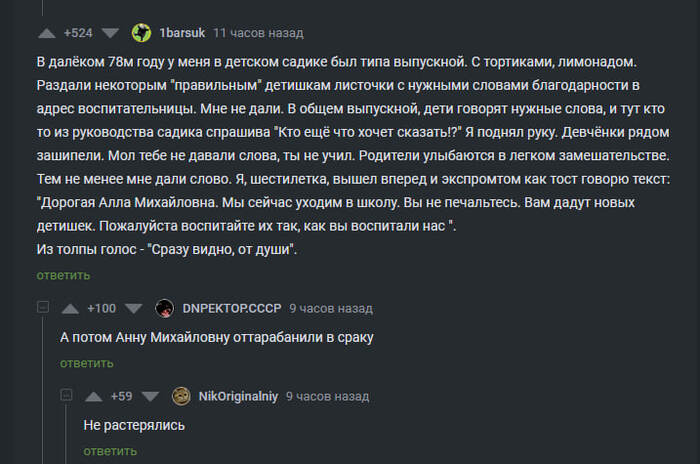Visit DNPEKTOP.CCCP's profile via username
The height and width of the screenshot is (464, 700).
click(231, 308)
